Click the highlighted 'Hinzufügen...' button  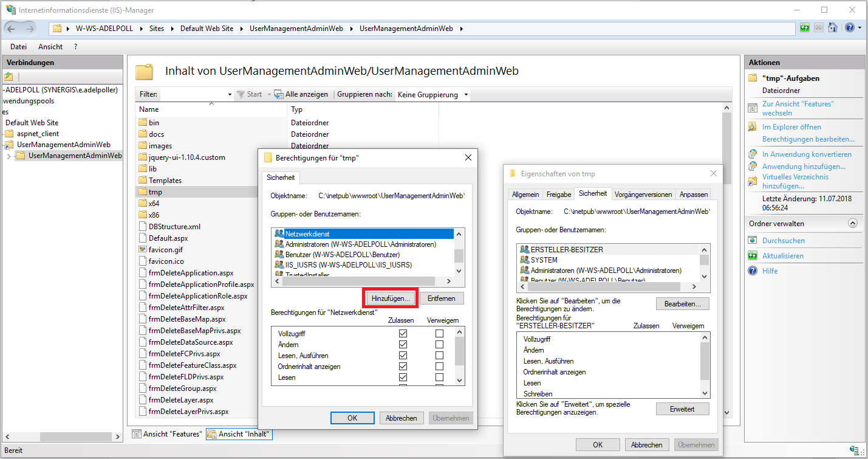click(x=391, y=298)
